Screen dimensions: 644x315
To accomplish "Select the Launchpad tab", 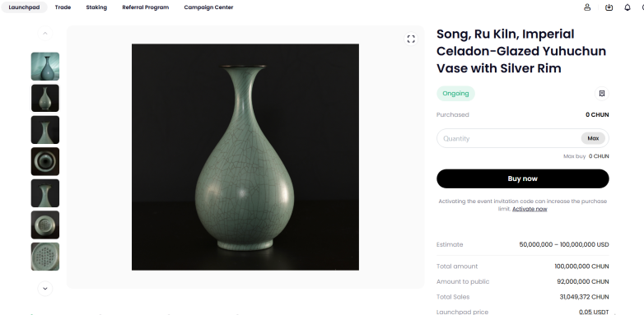I will point(24,7).
